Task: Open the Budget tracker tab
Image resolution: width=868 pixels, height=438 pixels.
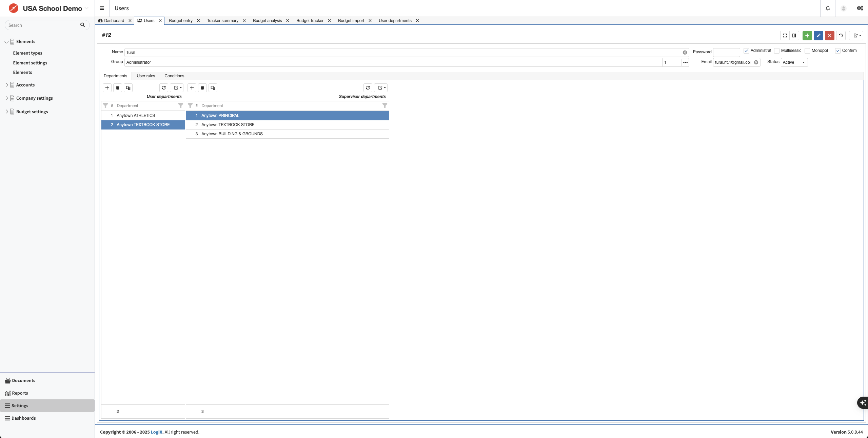Action: click(x=310, y=21)
